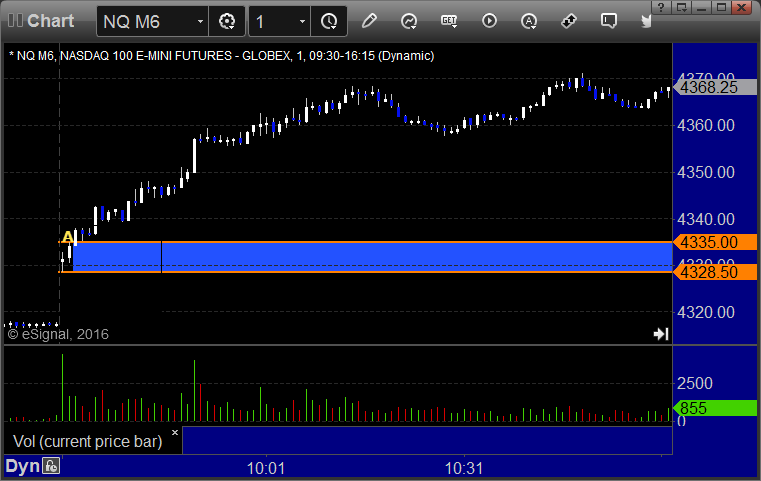
Task: Click the 10:01 time axis label
Action: coord(266,468)
